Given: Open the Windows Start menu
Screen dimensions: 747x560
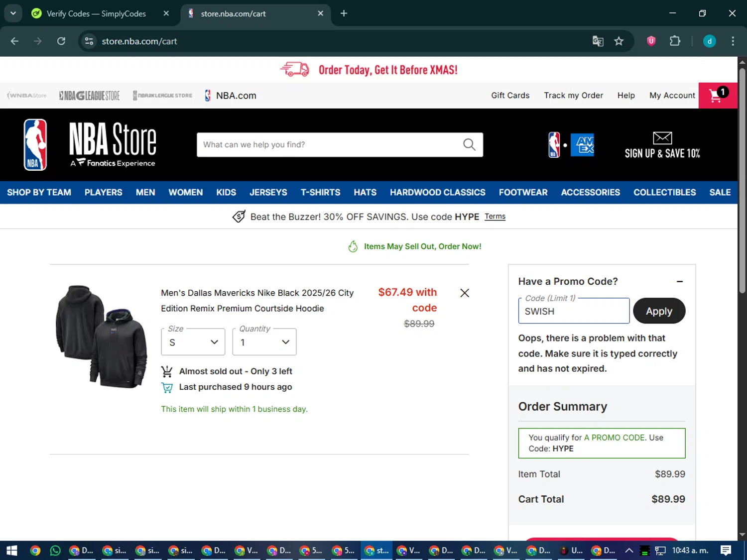Looking at the screenshot, I should click(11, 551).
